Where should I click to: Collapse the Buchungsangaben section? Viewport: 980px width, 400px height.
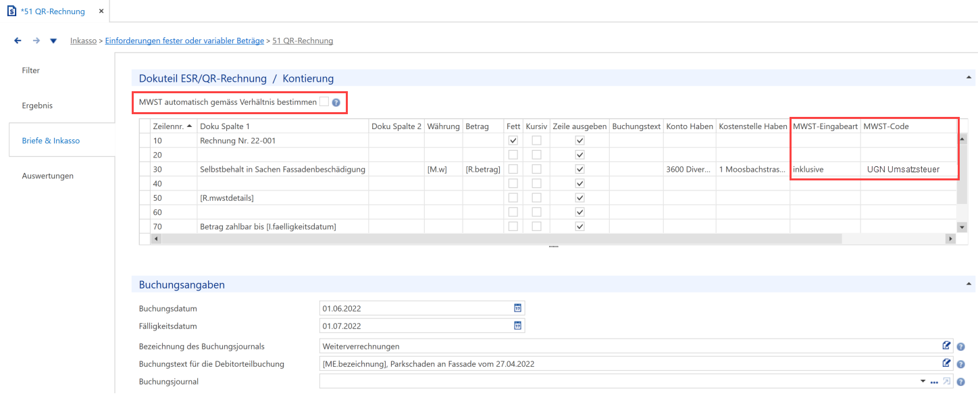pyautogui.click(x=969, y=284)
